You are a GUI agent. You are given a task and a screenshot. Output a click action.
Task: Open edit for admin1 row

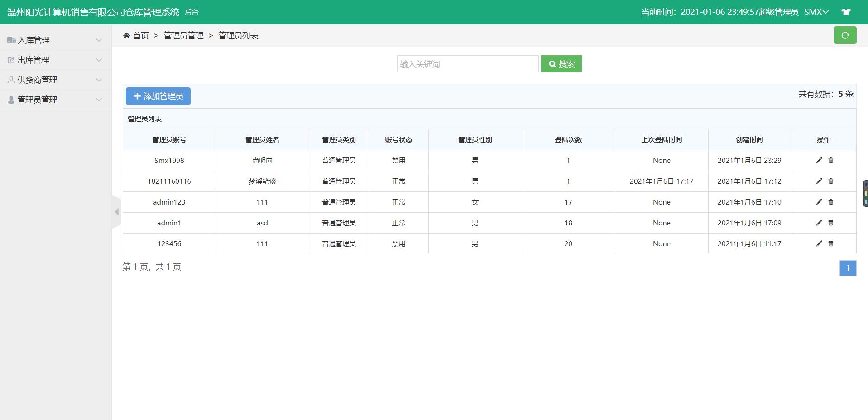pyautogui.click(x=819, y=223)
